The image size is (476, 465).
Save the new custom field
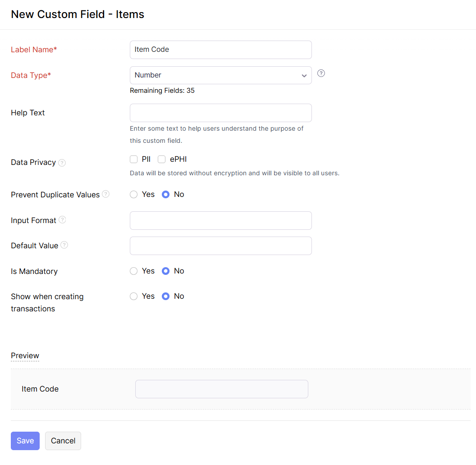25,441
